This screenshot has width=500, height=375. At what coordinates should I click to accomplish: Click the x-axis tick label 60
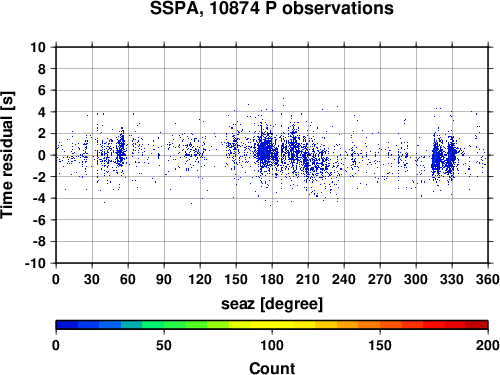coord(128,279)
